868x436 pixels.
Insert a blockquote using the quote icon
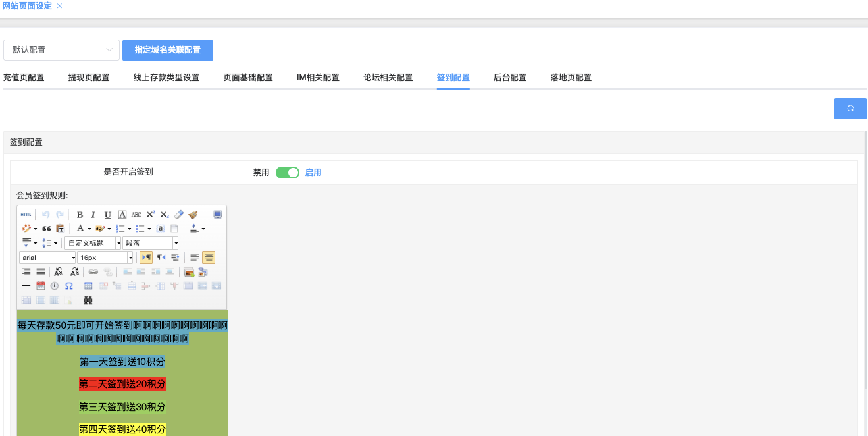(47, 229)
